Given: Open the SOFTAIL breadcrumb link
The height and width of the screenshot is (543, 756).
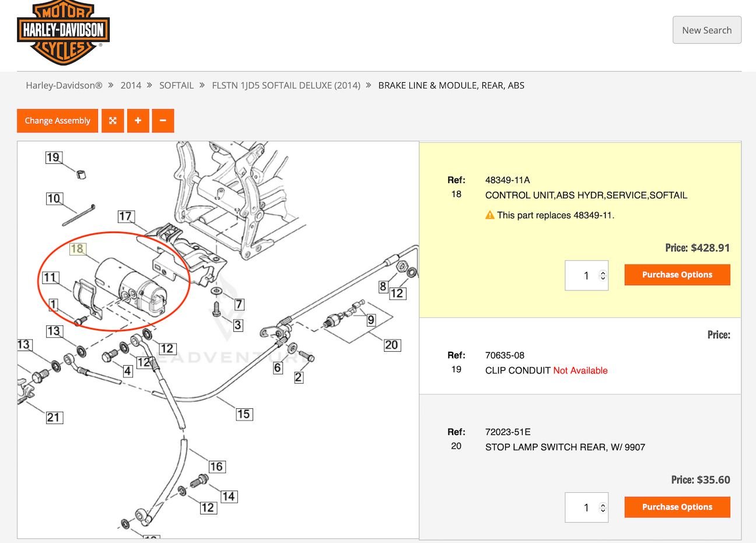Looking at the screenshot, I should (176, 85).
